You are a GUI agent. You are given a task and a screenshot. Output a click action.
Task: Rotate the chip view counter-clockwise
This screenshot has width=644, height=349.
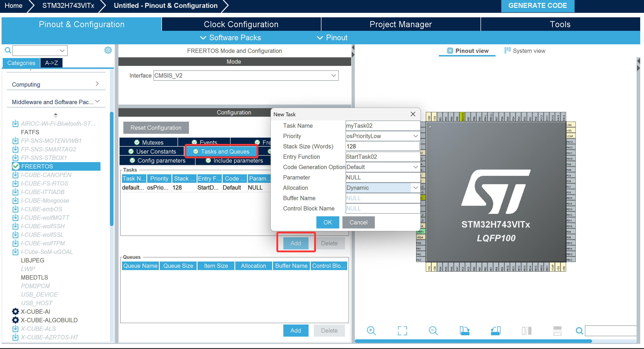click(x=495, y=331)
